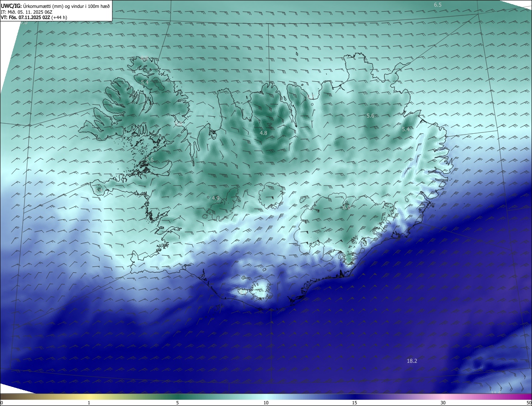Viewport: 532px width, 406px height.
Task: Click the 6.5 value label on the map
Action: tap(438, 5)
